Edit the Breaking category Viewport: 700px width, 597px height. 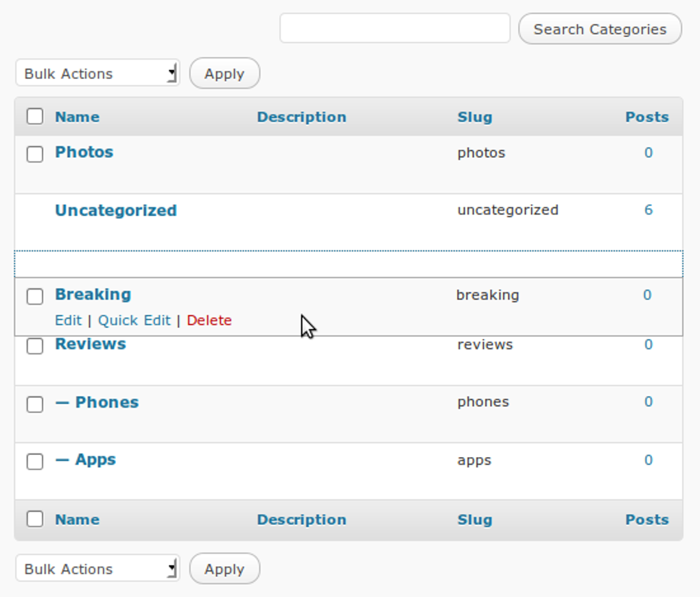(68, 320)
